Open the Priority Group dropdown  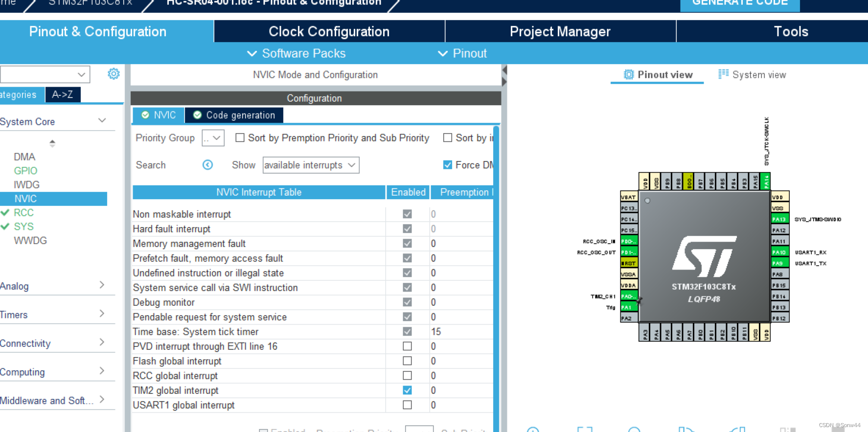coord(213,138)
